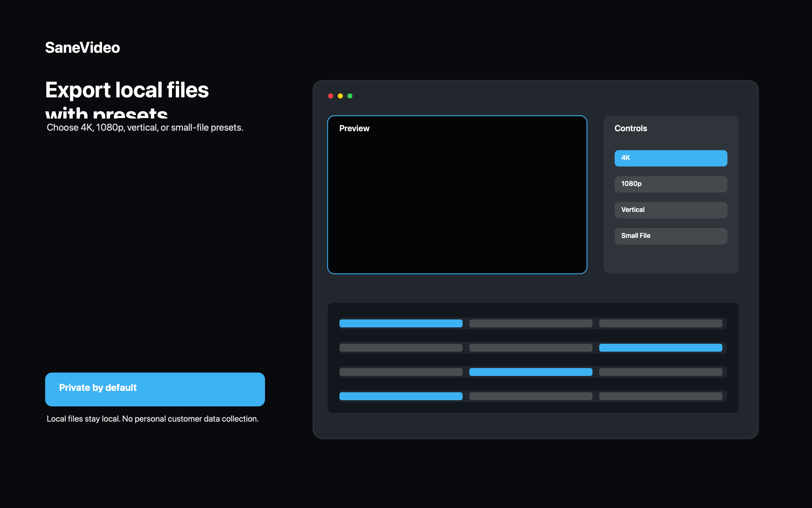
Task: Click the Controls panel heading
Action: (630, 128)
